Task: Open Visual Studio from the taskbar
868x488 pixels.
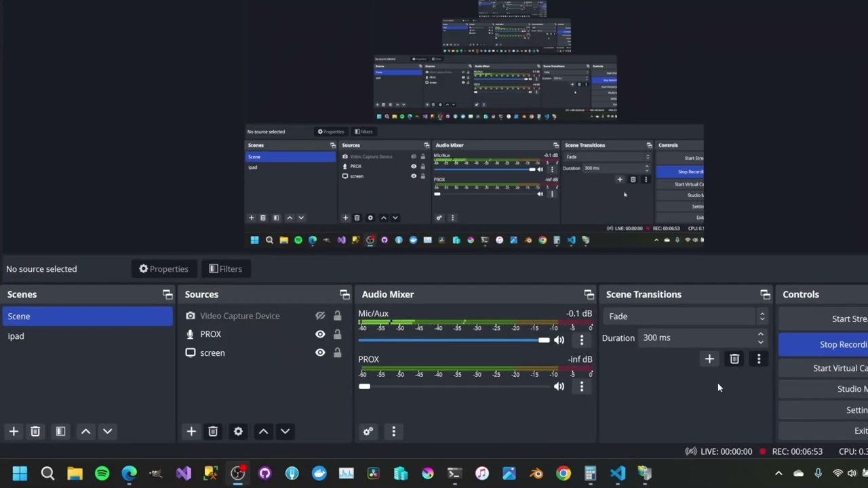Action: tap(183, 473)
